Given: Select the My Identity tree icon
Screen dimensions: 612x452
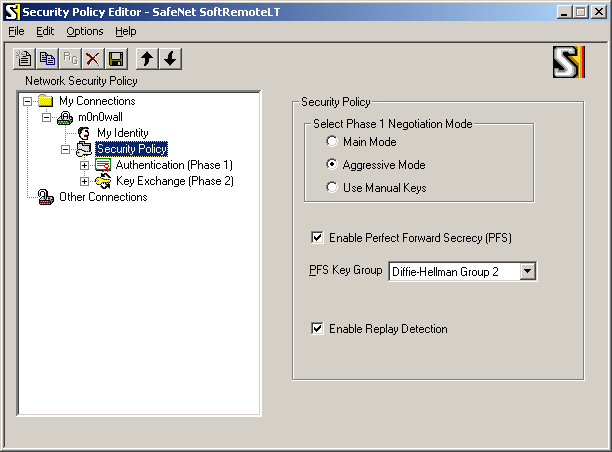Looking at the screenshot, I should pos(84,133).
